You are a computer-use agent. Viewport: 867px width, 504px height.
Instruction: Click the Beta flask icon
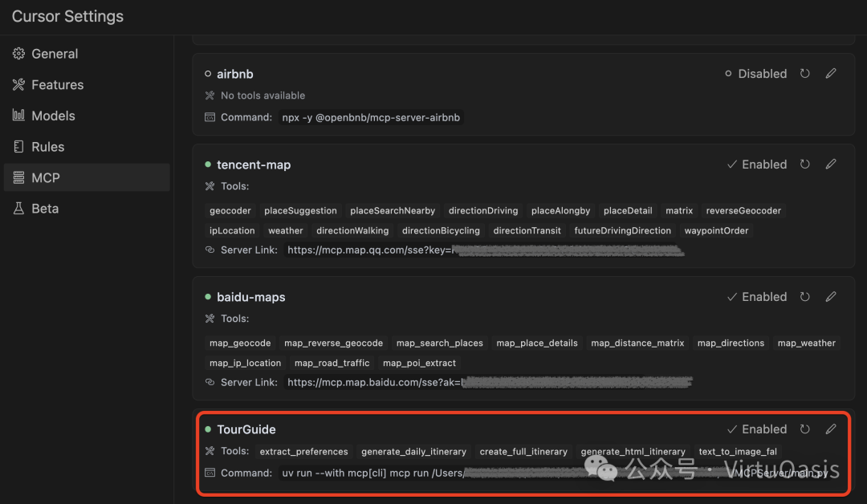tap(18, 209)
